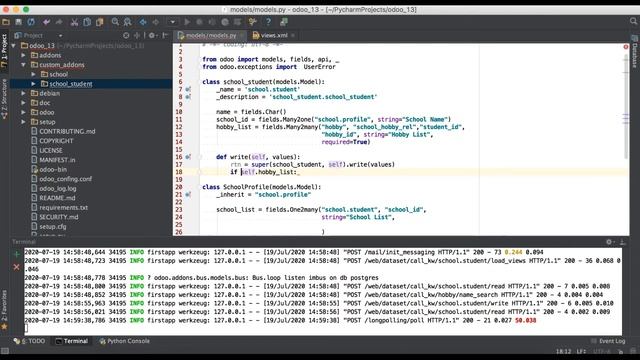
Task: Expand the school_student folder
Action: tap(33, 84)
